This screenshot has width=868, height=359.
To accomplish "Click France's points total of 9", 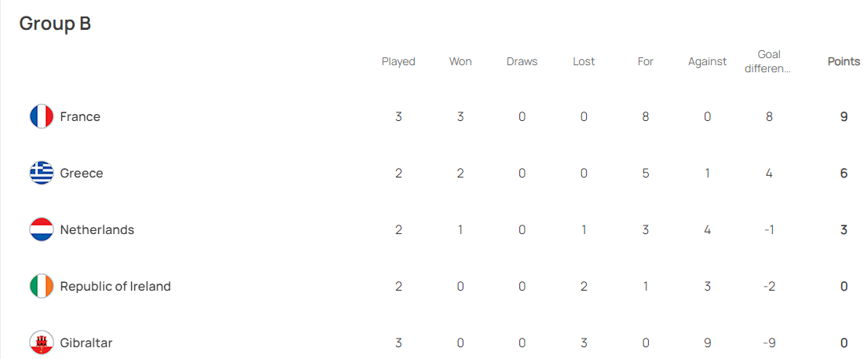I will point(844,116).
